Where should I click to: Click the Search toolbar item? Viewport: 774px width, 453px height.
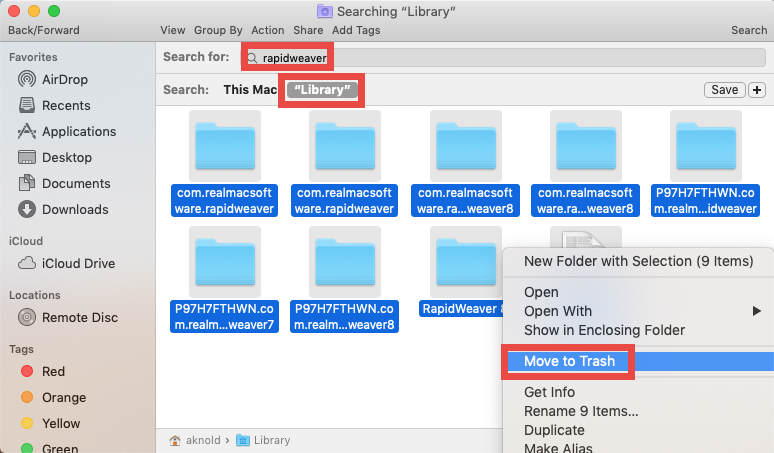749,31
